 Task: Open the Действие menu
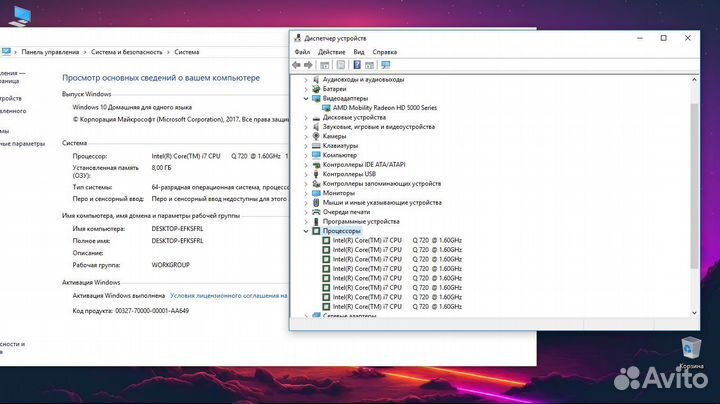pos(332,52)
